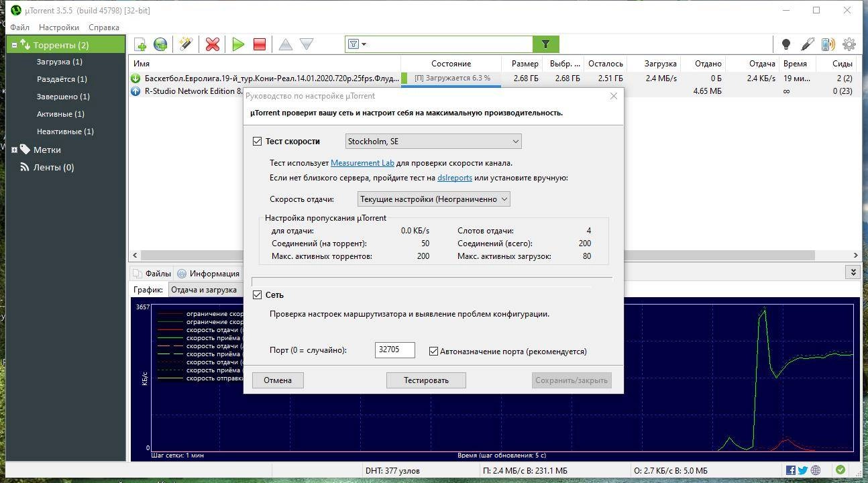Select Раздаётся (1) in sidebar
The height and width of the screenshot is (483, 868).
coord(62,79)
